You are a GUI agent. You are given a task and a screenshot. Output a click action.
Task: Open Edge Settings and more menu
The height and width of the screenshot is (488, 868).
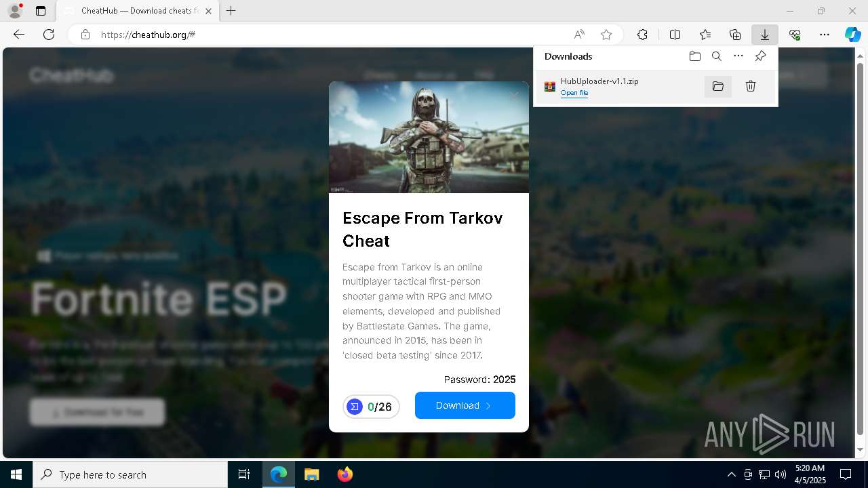click(x=825, y=35)
